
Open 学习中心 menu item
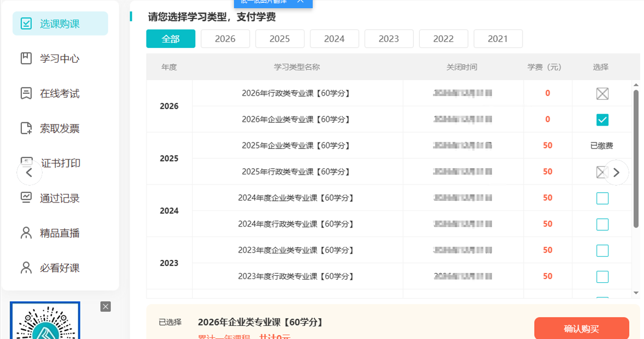(60, 58)
